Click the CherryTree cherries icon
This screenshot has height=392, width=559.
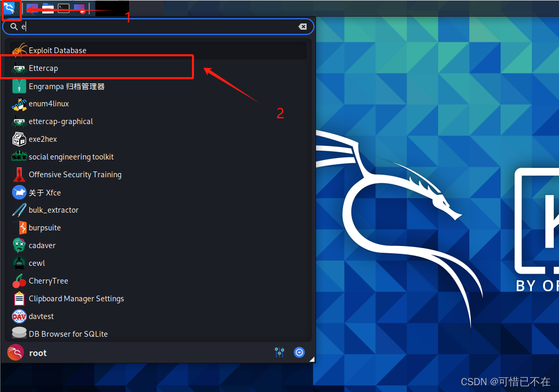(19, 281)
